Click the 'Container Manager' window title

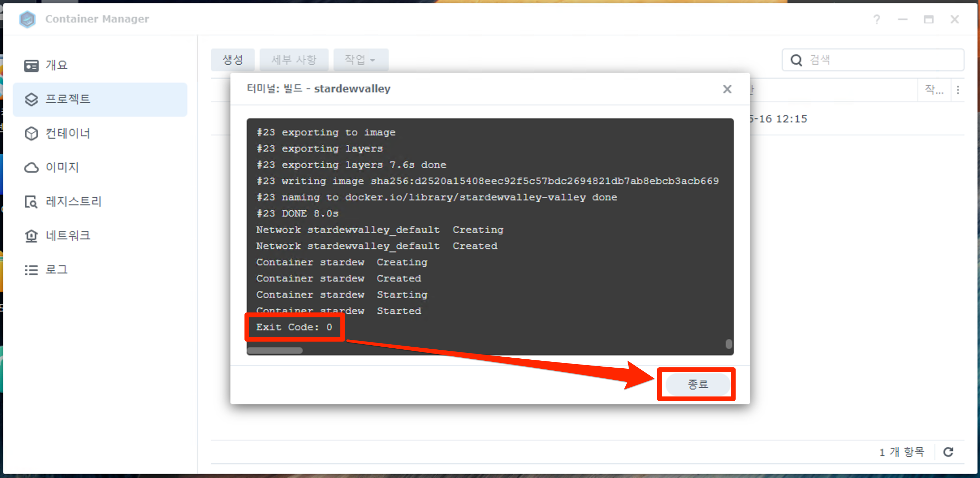point(97,19)
